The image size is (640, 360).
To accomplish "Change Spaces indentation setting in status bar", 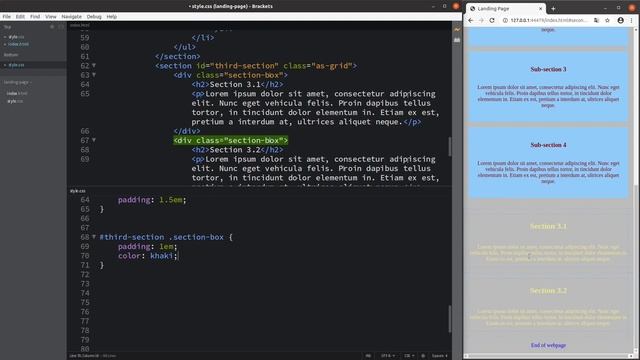I will [x=440, y=356].
